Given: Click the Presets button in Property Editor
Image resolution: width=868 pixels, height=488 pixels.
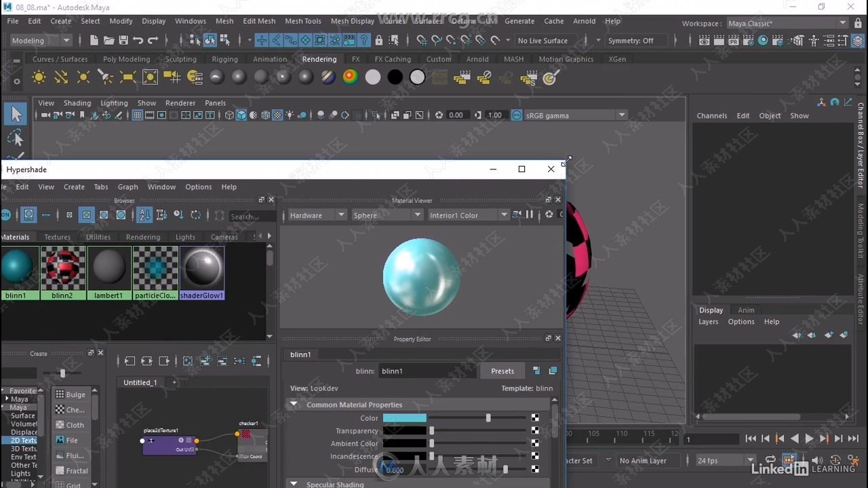Looking at the screenshot, I should pos(502,371).
